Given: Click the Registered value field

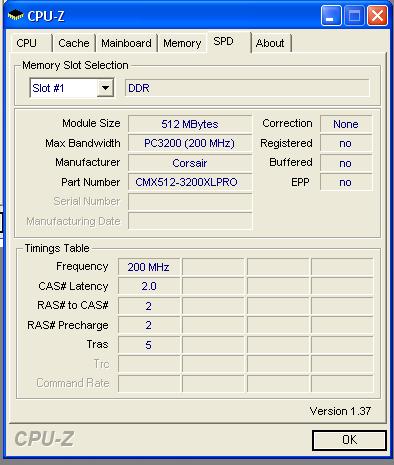Looking at the screenshot, I should pos(346,143).
